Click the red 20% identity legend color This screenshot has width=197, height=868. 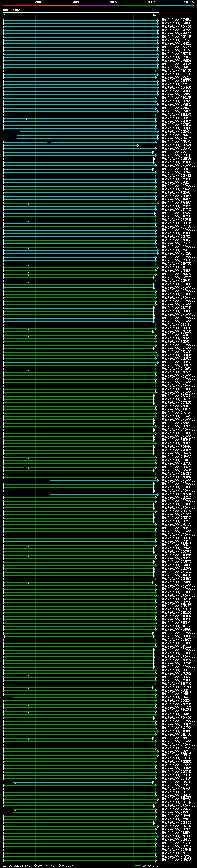coord(22,6)
